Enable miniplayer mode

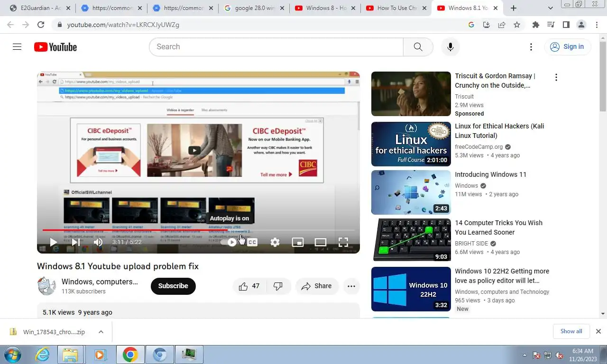[298, 242]
